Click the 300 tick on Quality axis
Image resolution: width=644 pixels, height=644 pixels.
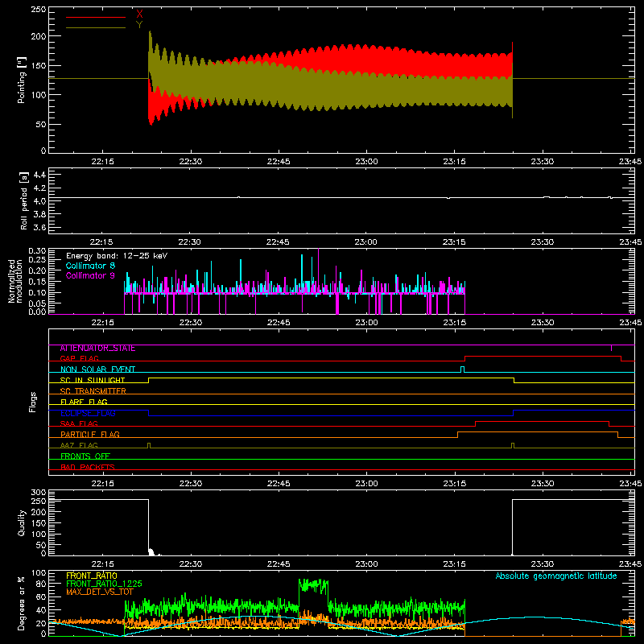[x=39, y=493]
